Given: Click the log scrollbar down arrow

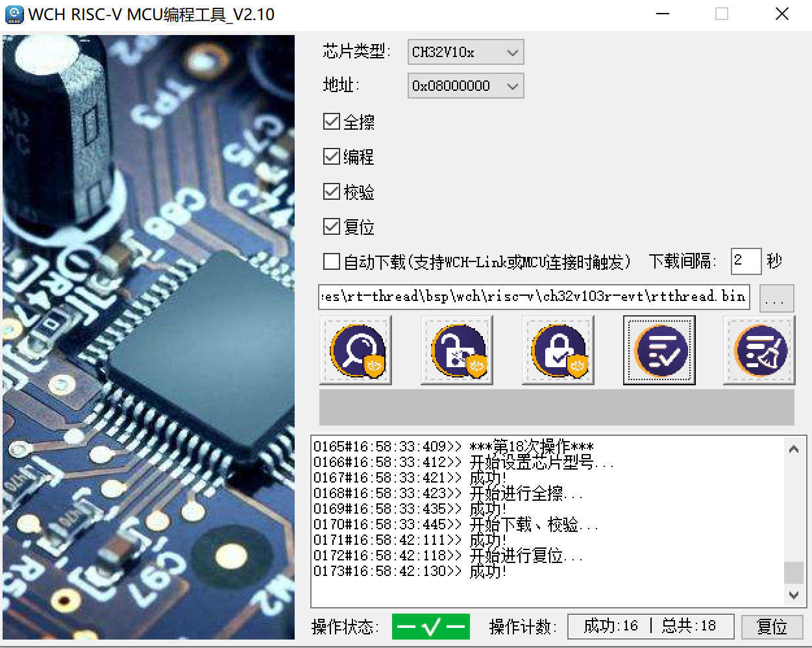Looking at the screenshot, I should [x=793, y=595].
